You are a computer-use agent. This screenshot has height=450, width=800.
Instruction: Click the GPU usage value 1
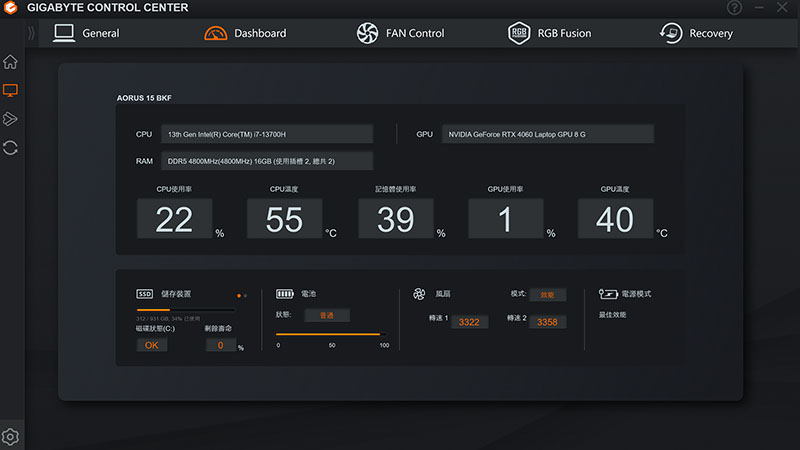pyautogui.click(x=506, y=219)
